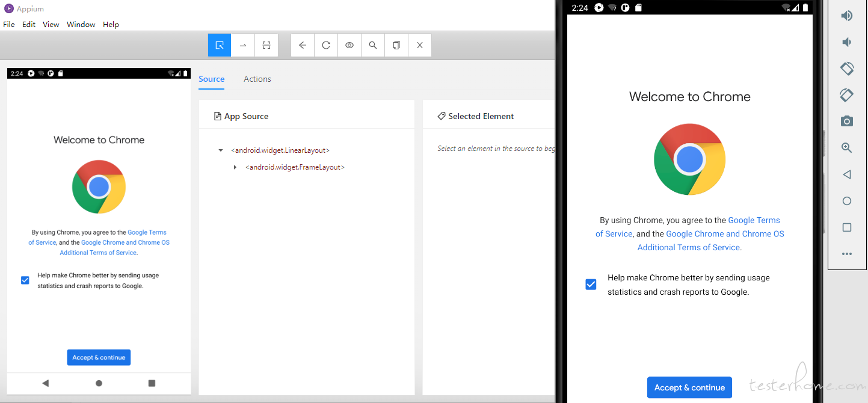Tap Accept & continue in emulator
The image size is (868, 403).
pos(689,388)
